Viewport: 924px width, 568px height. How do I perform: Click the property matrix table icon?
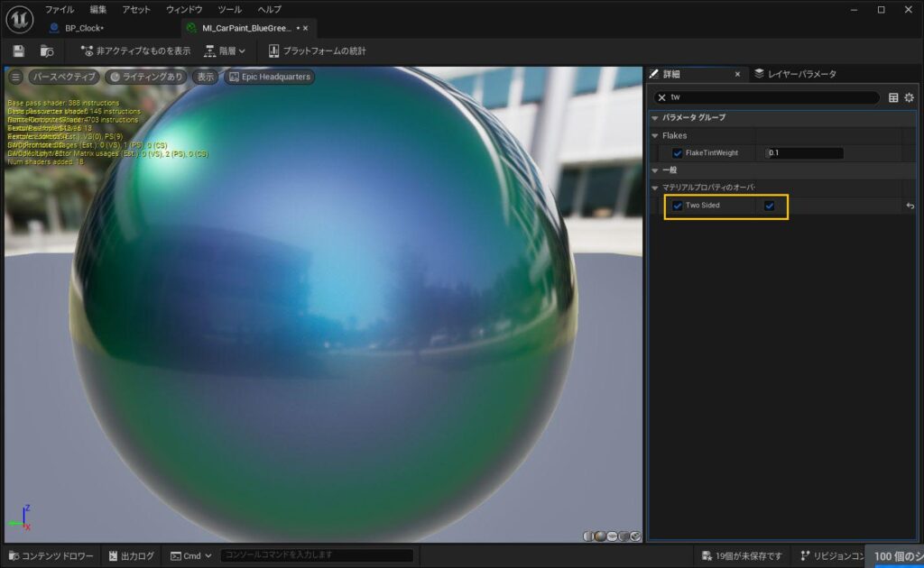click(893, 97)
